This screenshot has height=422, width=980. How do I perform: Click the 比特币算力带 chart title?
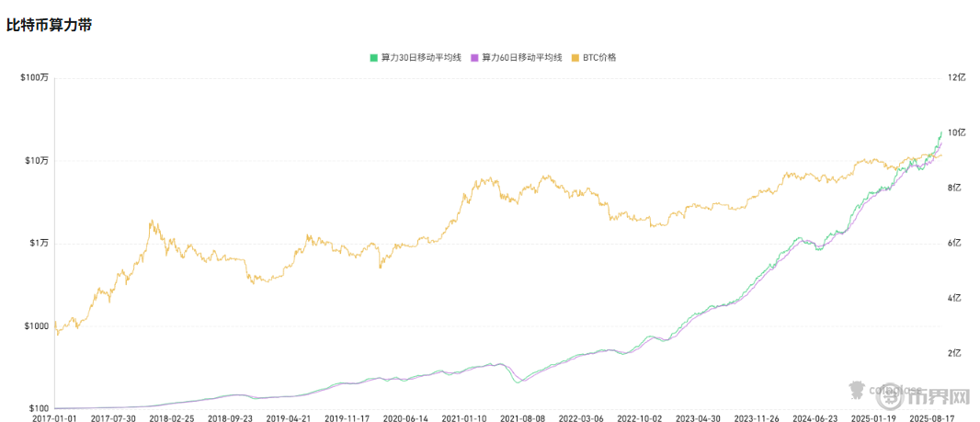point(49,25)
